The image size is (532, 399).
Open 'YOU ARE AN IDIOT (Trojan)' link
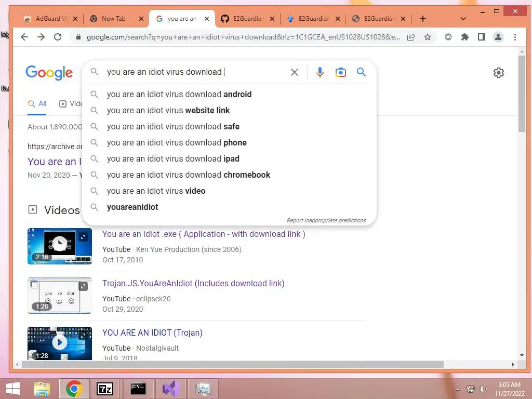coord(152,332)
